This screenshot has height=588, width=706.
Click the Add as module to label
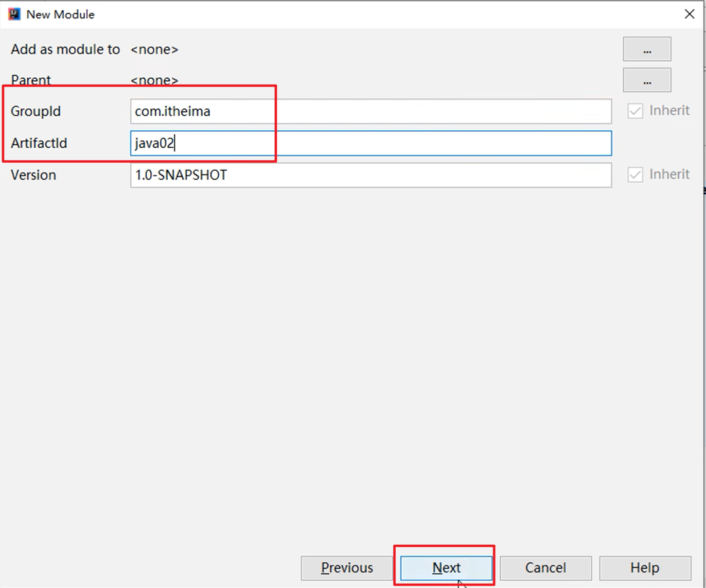[65, 49]
